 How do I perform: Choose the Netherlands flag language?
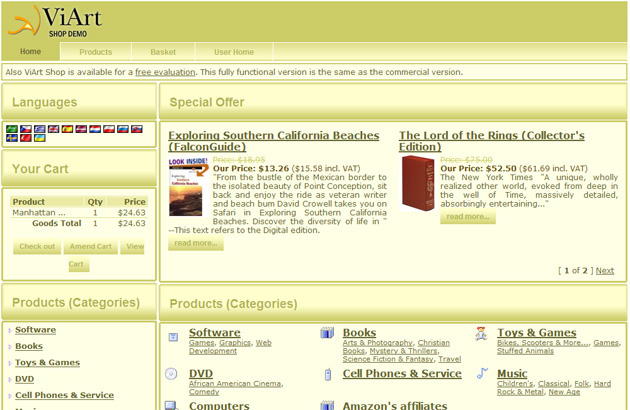tap(95, 129)
